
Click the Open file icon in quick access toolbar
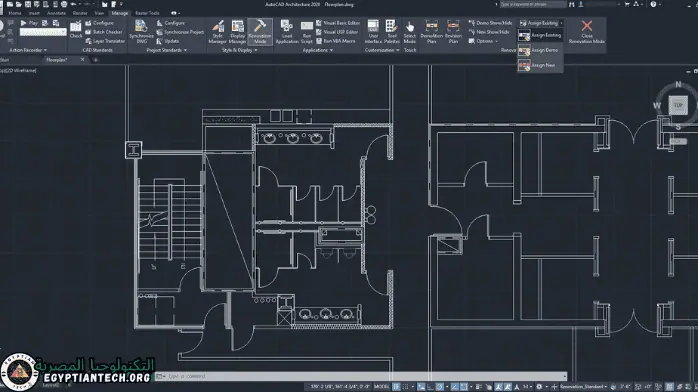(19, 4)
